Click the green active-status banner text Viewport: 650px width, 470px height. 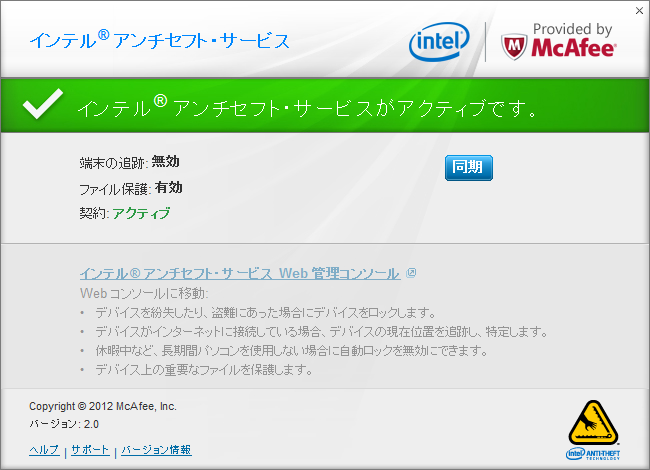tap(308, 108)
